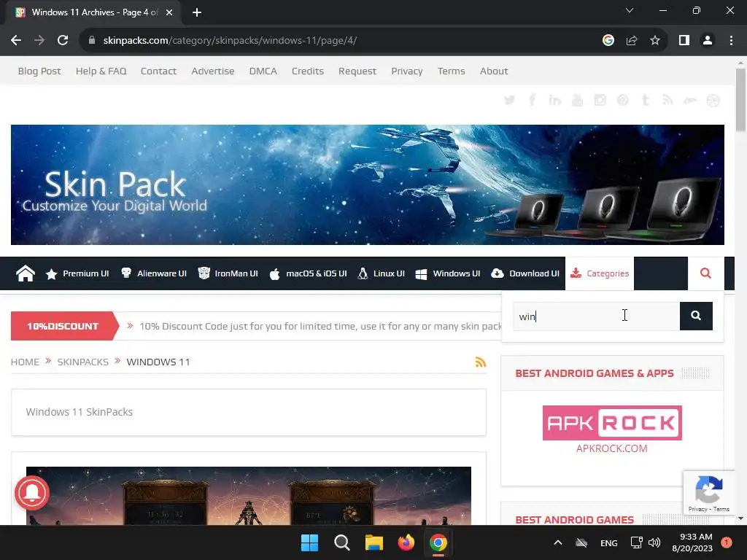The image size is (747, 560).
Task: Open the Download UI menu
Action: tap(525, 273)
